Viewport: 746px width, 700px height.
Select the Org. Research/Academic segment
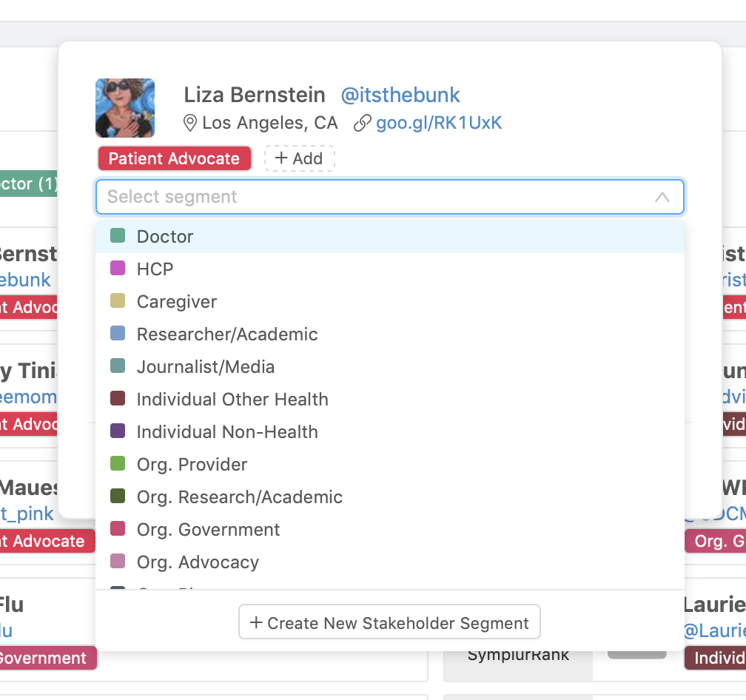[389, 497]
